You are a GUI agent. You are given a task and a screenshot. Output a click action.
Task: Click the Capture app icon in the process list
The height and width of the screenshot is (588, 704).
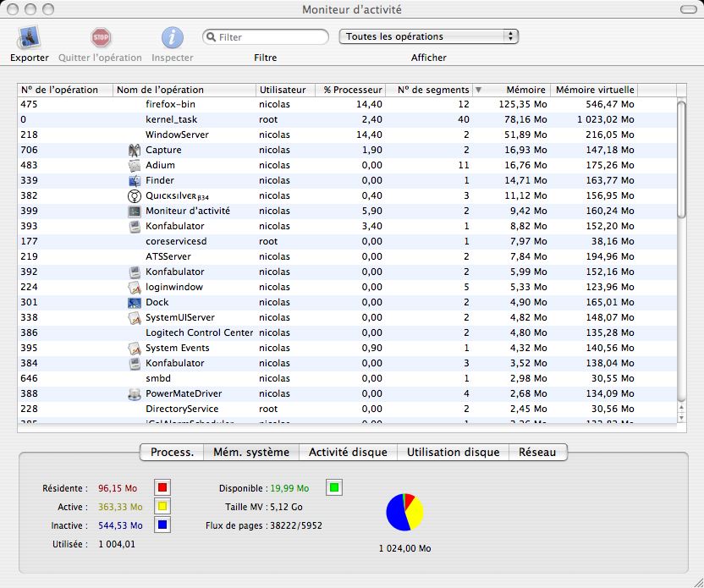[x=135, y=150]
